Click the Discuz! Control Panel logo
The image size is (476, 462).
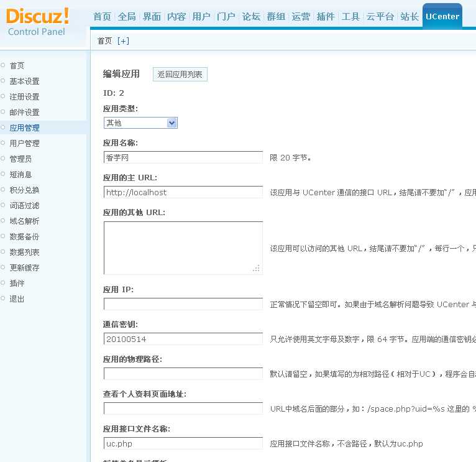pos(37,22)
